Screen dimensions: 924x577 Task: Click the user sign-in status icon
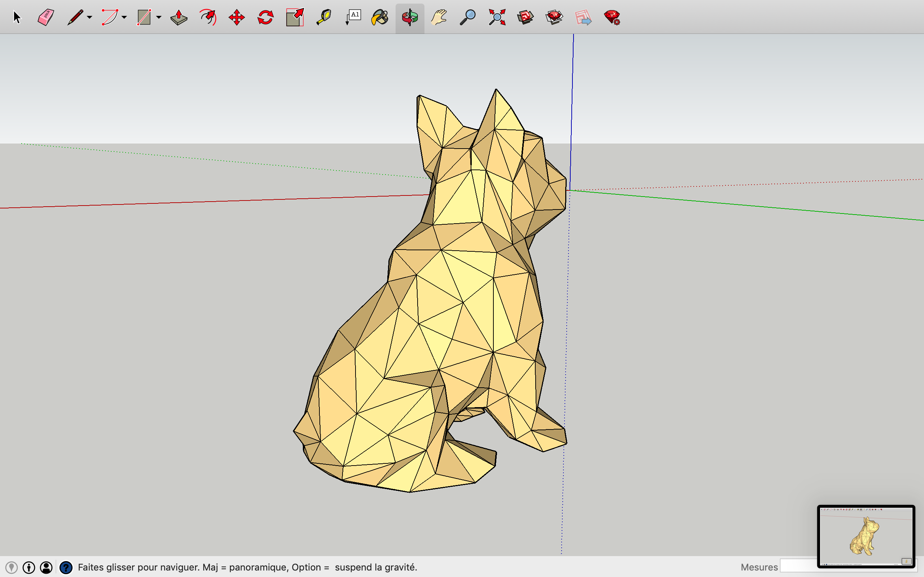[x=46, y=568]
